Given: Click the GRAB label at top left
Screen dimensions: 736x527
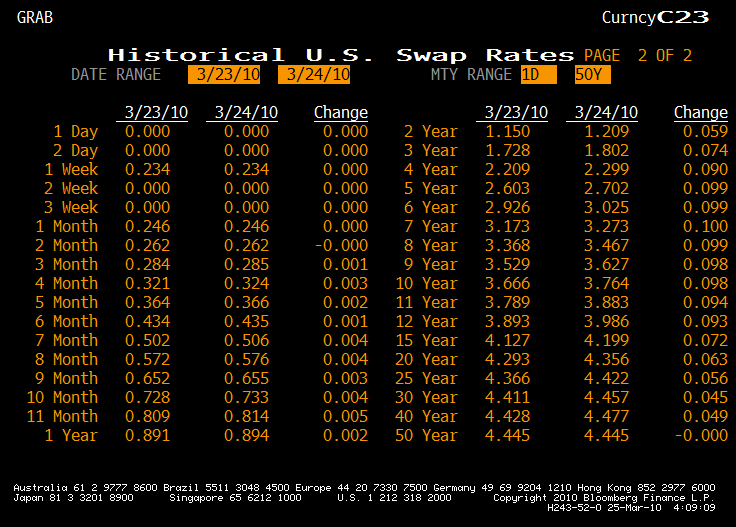Looking at the screenshot, I should [x=35, y=17].
